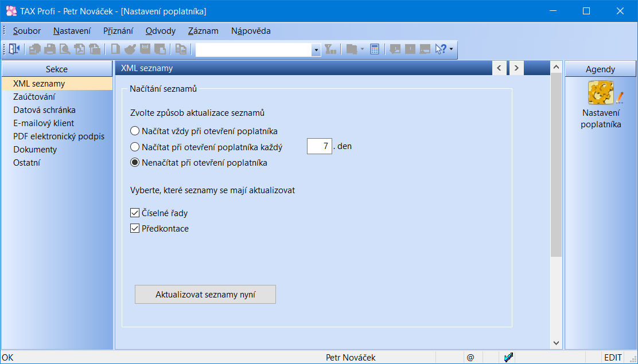
Task: Click the calculator icon in toolbar
Action: click(375, 49)
